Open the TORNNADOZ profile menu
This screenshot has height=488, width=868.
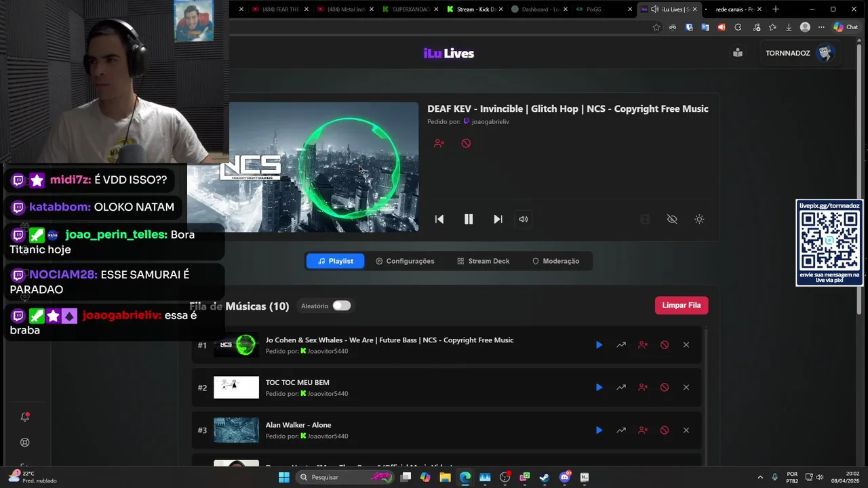point(799,53)
